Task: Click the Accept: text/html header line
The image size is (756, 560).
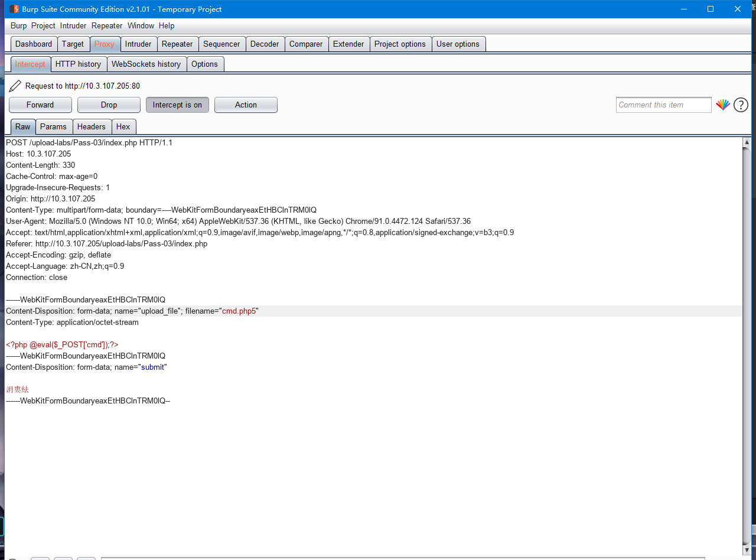Action: click(260, 232)
